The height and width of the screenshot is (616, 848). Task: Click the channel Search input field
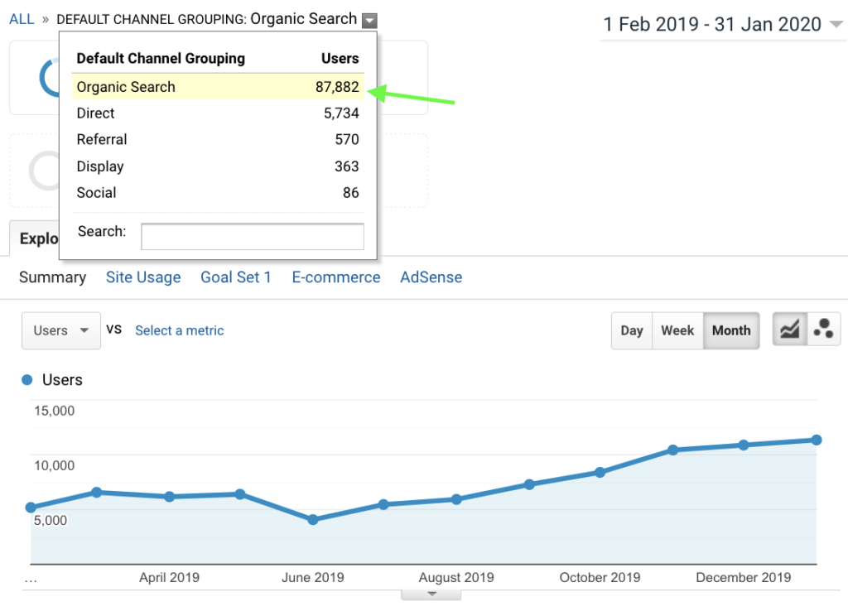pos(253,236)
